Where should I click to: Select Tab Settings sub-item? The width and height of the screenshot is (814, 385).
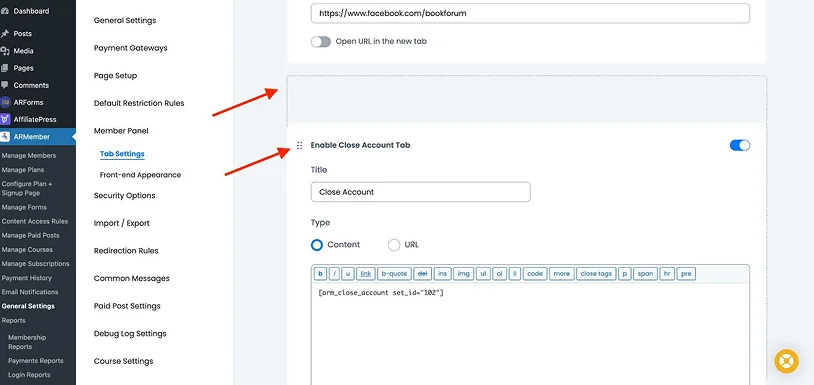pos(122,154)
